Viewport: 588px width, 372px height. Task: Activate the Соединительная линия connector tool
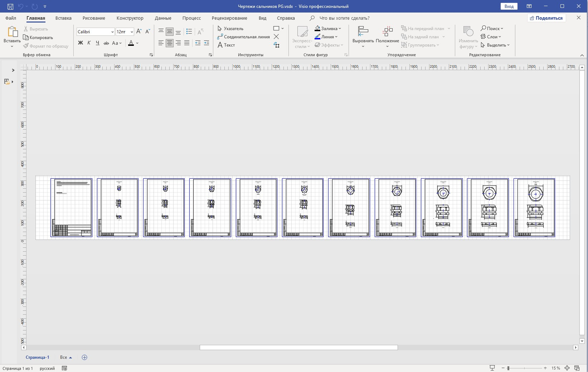point(243,37)
